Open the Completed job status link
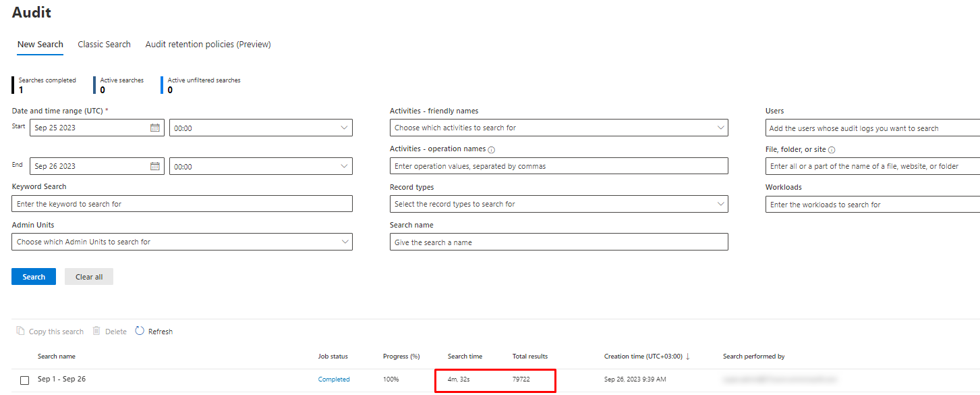The height and width of the screenshot is (395, 980). [x=334, y=379]
